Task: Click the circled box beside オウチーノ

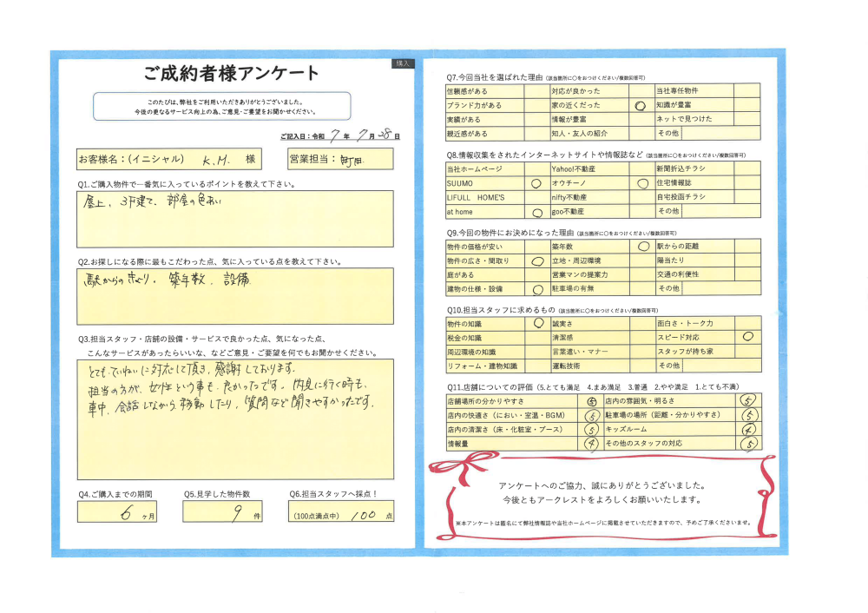Action: (x=641, y=184)
